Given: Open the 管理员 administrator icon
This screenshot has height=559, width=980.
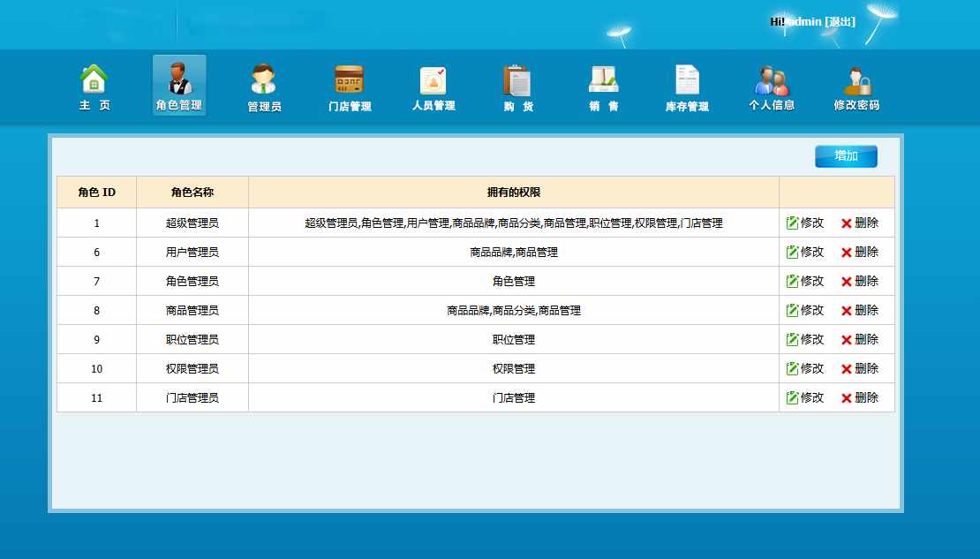Looking at the screenshot, I should (x=264, y=86).
